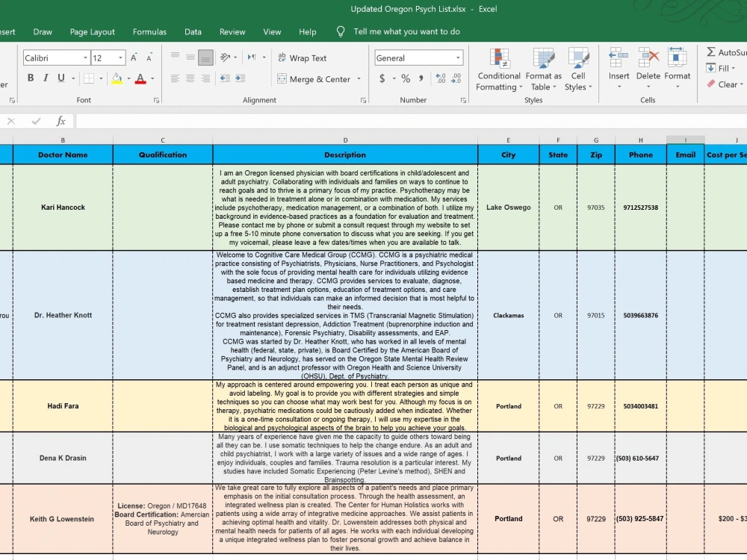Open Formulas ribbon tab
The image size is (747, 560).
[x=149, y=32]
